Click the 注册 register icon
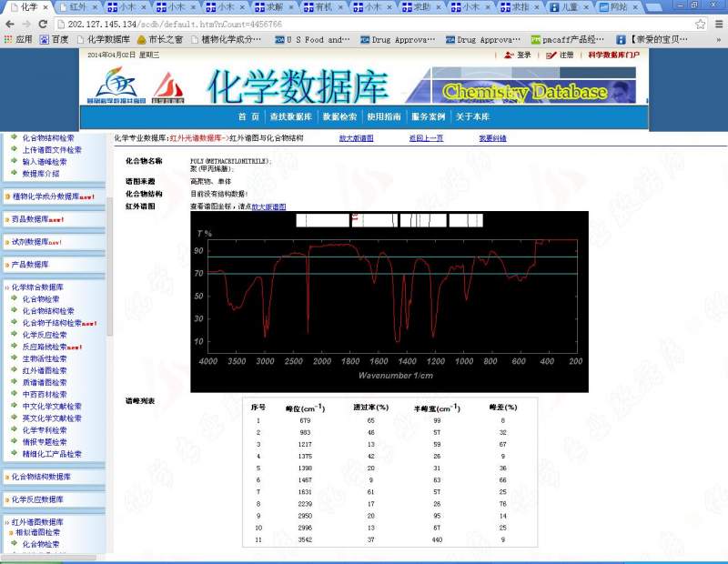Screen dimensions: 728x564 (551, 55)
